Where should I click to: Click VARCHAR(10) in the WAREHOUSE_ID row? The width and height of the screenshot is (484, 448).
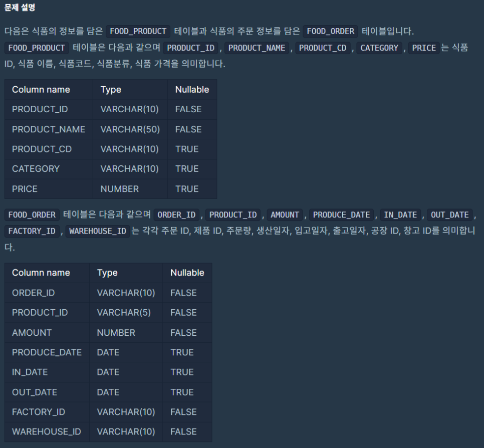click(x=126, y=431)
